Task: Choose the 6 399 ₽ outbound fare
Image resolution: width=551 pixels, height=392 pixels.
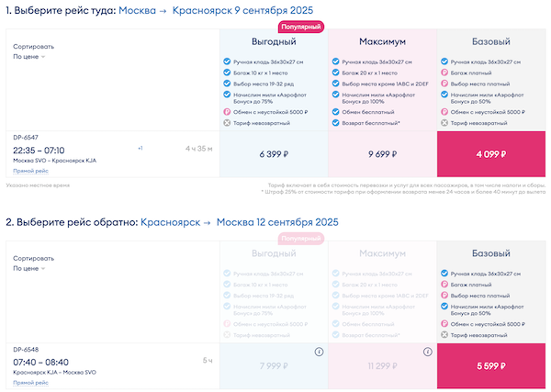Action: pos(274,153)
